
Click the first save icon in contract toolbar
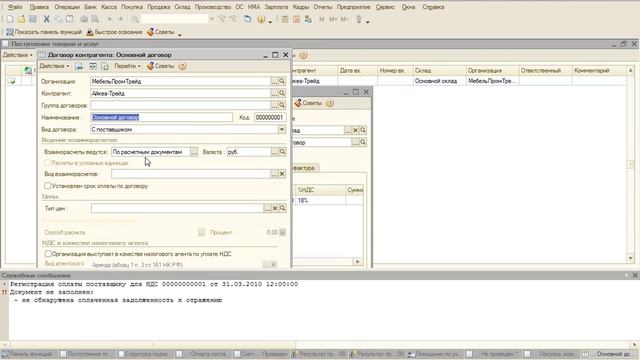point(79,66)
